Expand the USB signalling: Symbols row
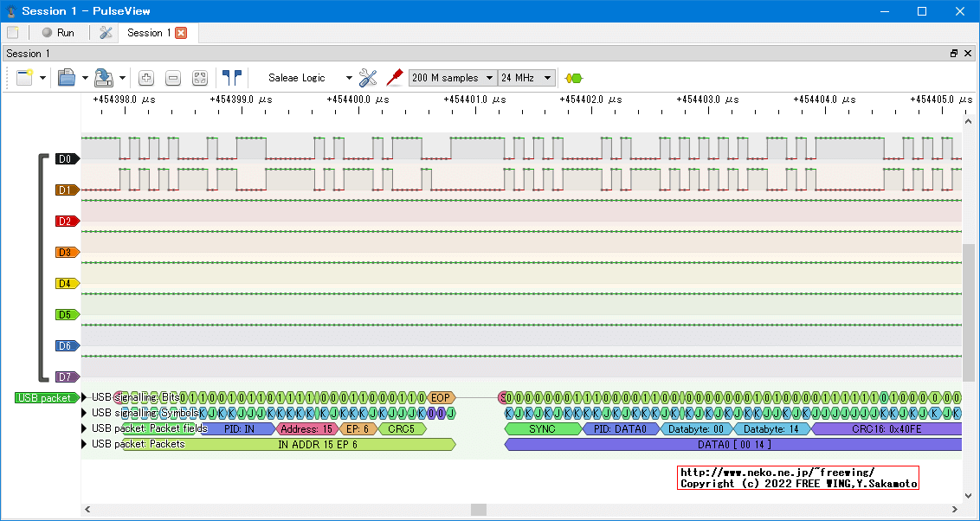 (84, 413)
